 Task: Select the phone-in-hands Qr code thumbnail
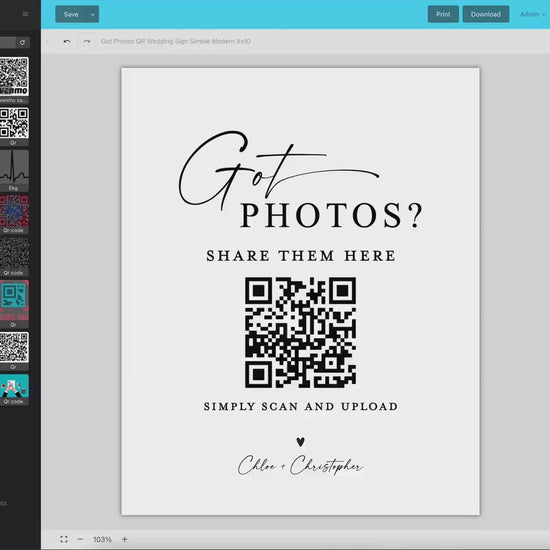14,386
